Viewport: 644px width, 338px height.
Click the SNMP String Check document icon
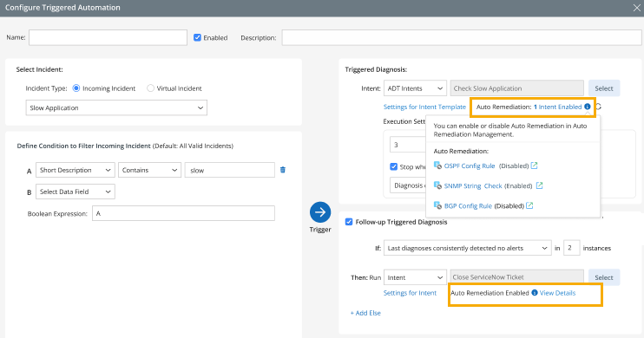pyautogui.click(x=437, y=185)
